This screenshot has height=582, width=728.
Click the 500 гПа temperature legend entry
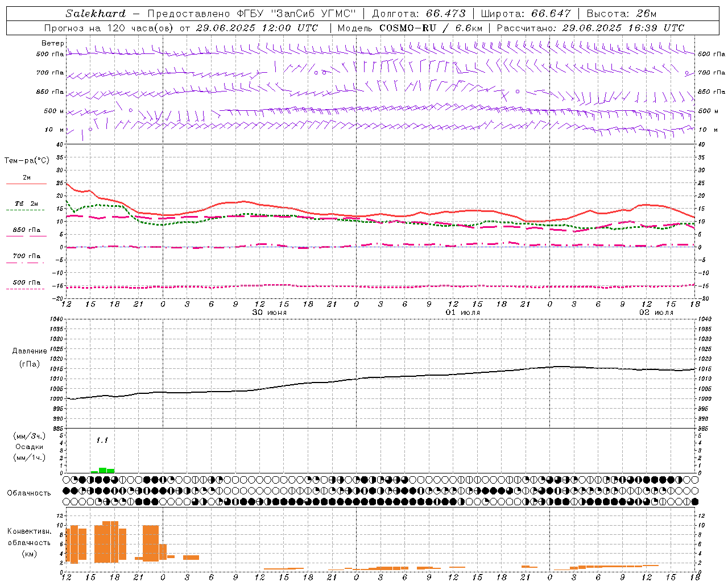[x=27, y=282]
